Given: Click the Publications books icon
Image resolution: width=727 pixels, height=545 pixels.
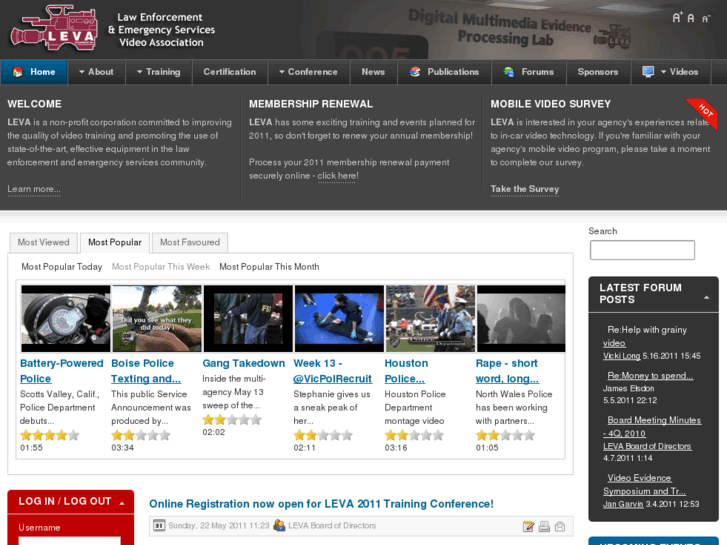Looking at the screenshot, I should 415,72.
